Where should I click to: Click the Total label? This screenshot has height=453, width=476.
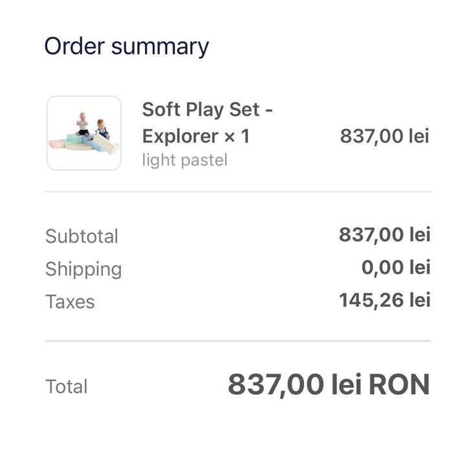(67, 387)
